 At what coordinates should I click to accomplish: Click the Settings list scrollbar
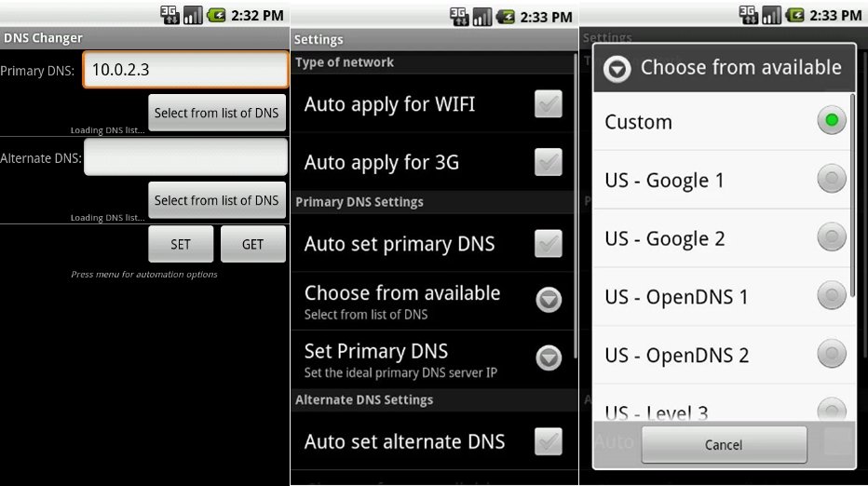pyautogui.click(x=576, y=205)
